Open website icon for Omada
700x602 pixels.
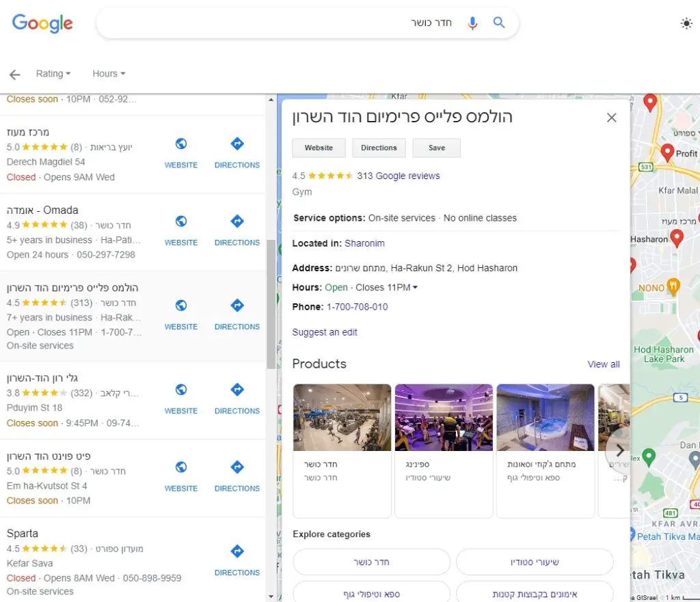point(180,221)
